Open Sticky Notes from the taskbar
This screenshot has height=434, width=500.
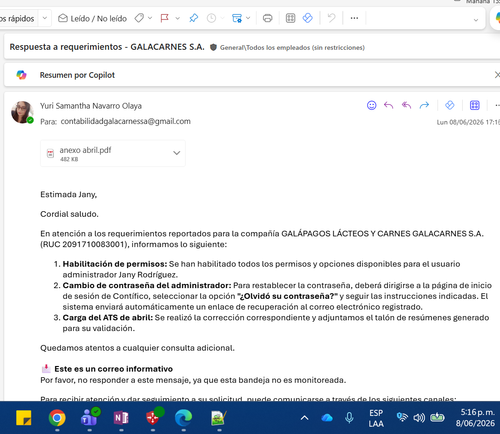tap(24, 418)
